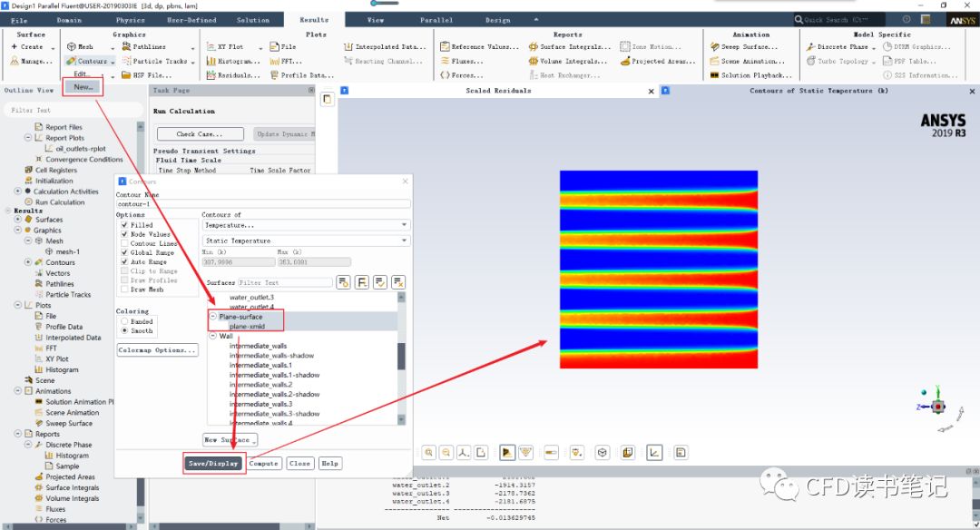Open the Temperature category dropdown

point(307,225)
